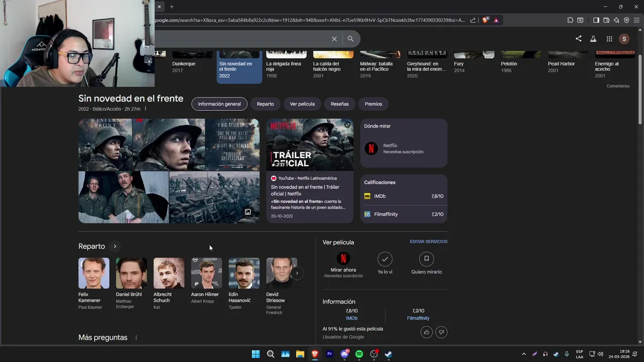Image resolution: width=644 pixels, height=362 pixels.
Task: Open Google Search Labs flask icon
Action: coord(593,39)
